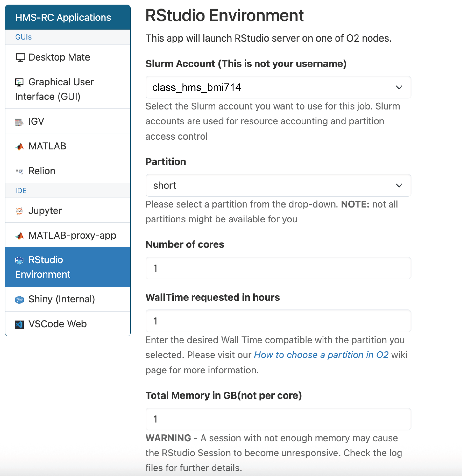Click the VSCode Web icon
The width and height of the screenshot is (462, 476).
19,324
